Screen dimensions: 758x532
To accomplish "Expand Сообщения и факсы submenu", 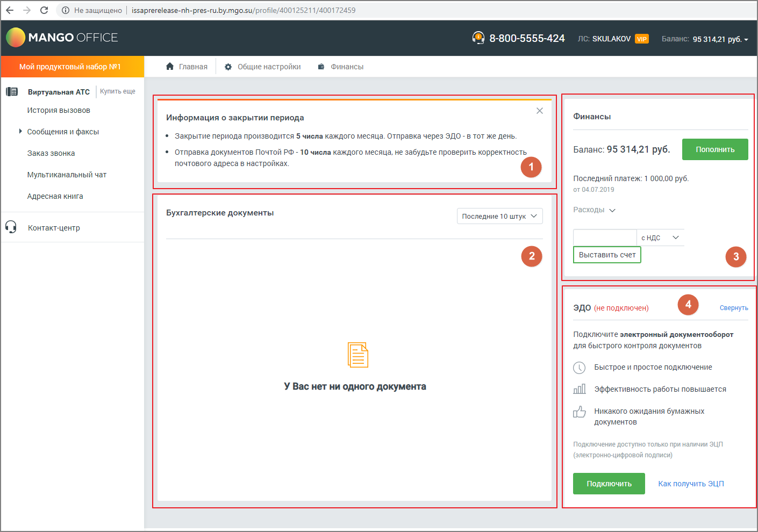I will [20, 131].
